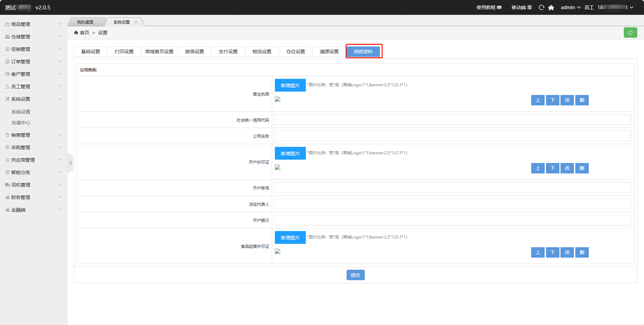Viewport: 644px width, 325px height.
Task: Move business license image up with 上
Action: point(538,100)
